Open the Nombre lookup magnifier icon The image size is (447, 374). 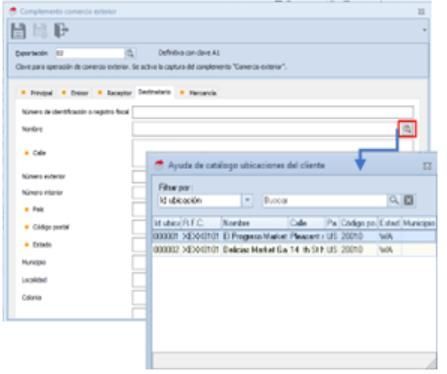(x=407, y=129)
